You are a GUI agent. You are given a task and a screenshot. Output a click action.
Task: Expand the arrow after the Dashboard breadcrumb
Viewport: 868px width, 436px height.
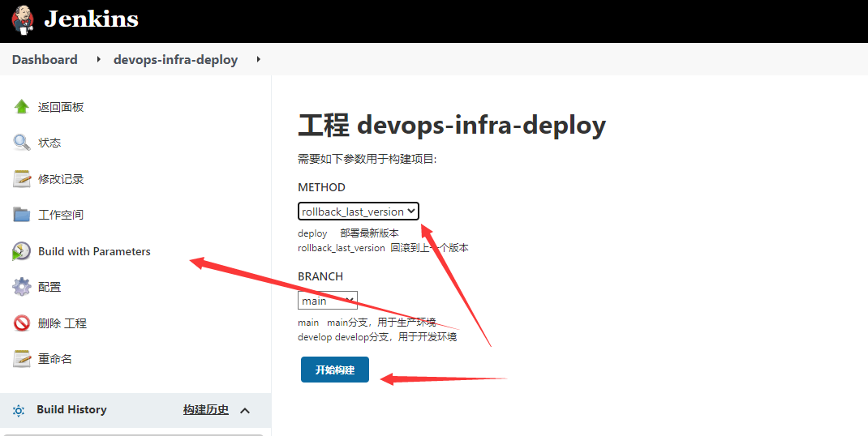(98, 59)
